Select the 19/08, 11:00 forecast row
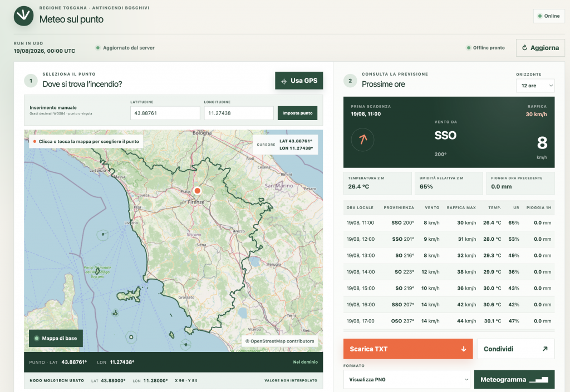Viewport: 570px width, 392px height. click(x=449, y=223)
